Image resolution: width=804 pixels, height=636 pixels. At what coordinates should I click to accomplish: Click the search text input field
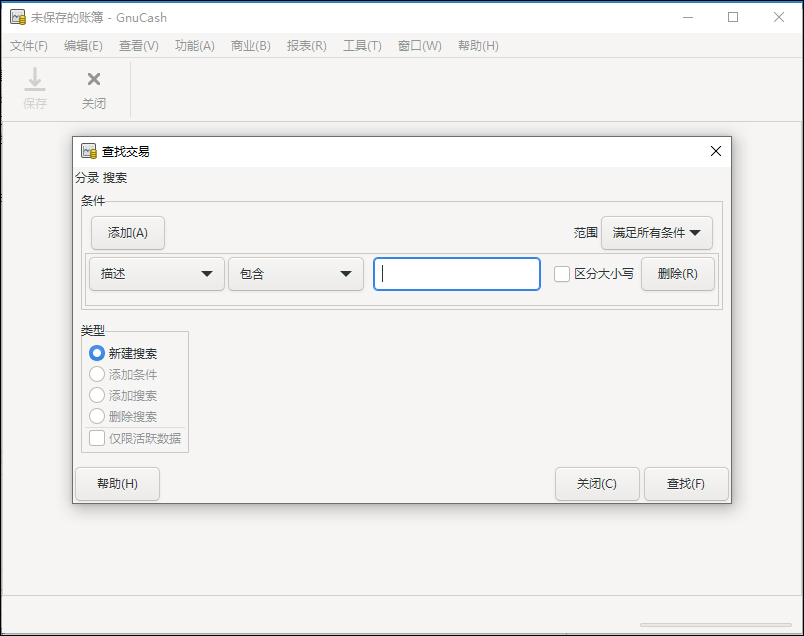pyautogui.click(x=456, y=273)
